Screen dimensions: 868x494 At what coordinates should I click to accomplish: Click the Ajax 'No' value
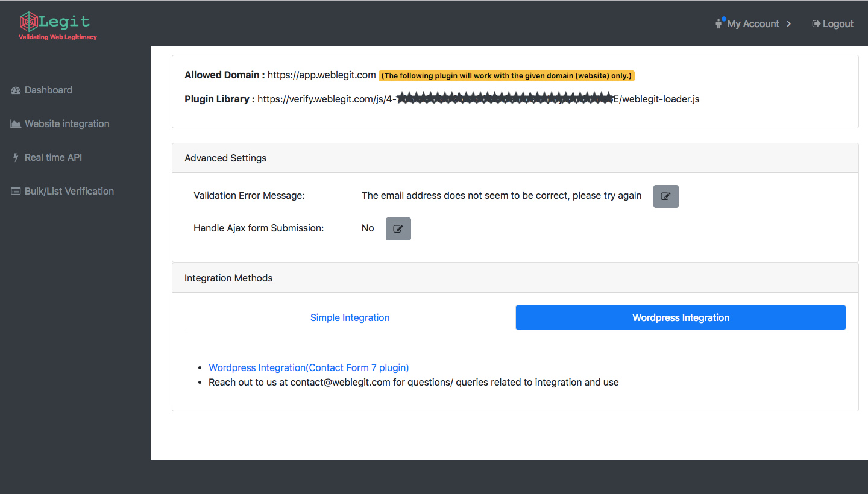pos(368,228)
